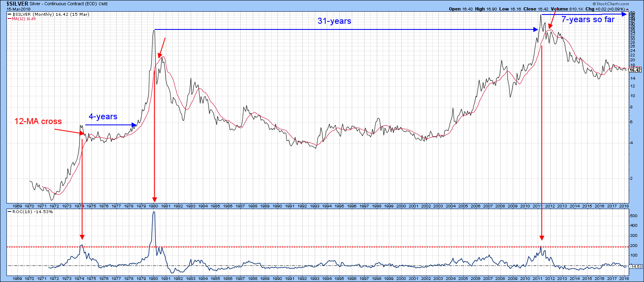This screenshot has width=644, height=282.
Task: Select the '7-years so far' annotation label
Action: point(588,20)
